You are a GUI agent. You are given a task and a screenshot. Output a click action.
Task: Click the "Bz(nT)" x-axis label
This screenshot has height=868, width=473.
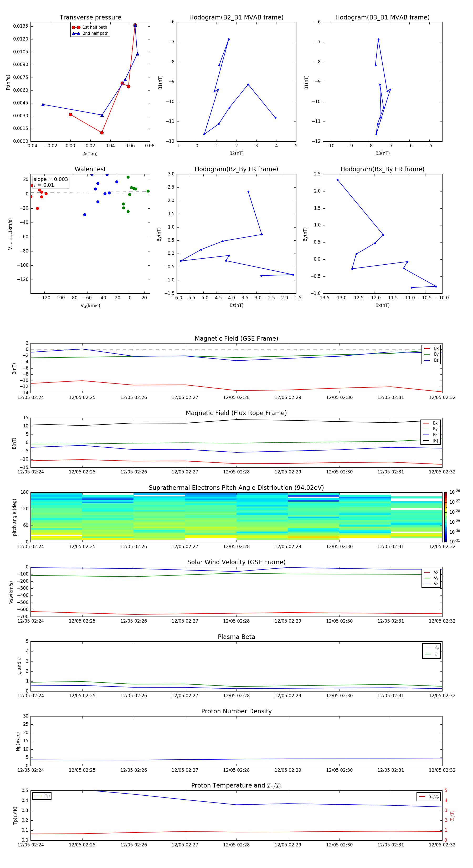pyautogui.click(x=236, y=305)
